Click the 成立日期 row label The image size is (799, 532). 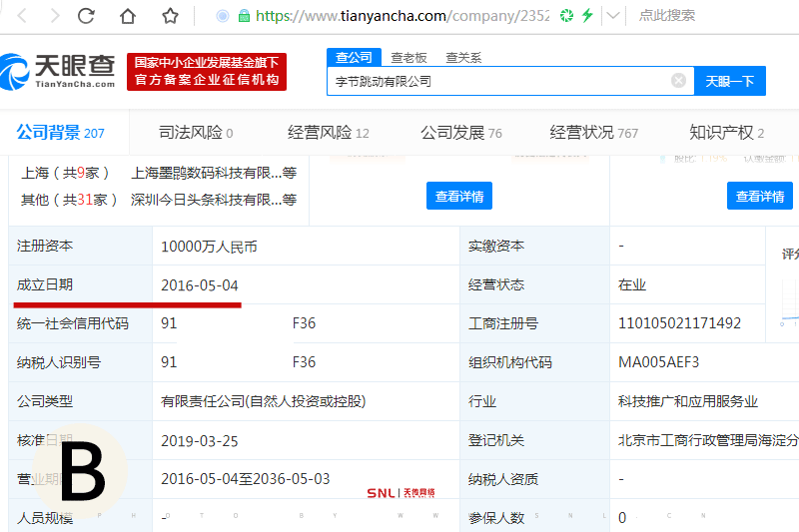tap(45, 284)
